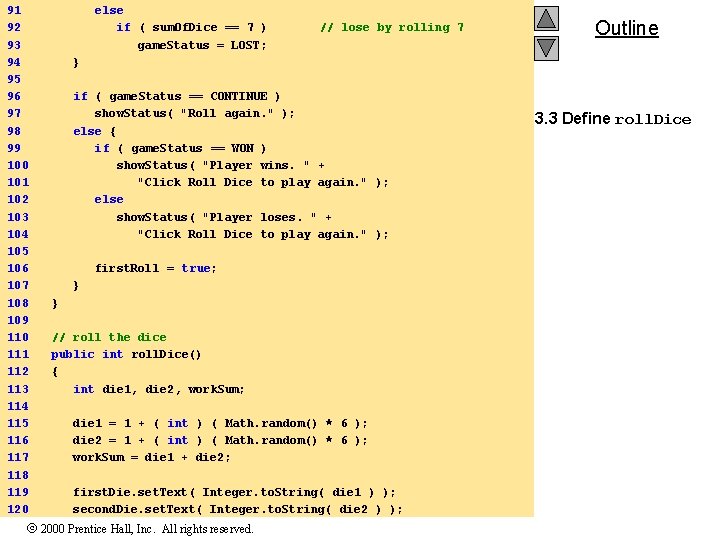Click line 'if ( gameStatus == CONTINUE )'
The height and width of the screenshot is (540, 720).
click(x=176, y=96)
